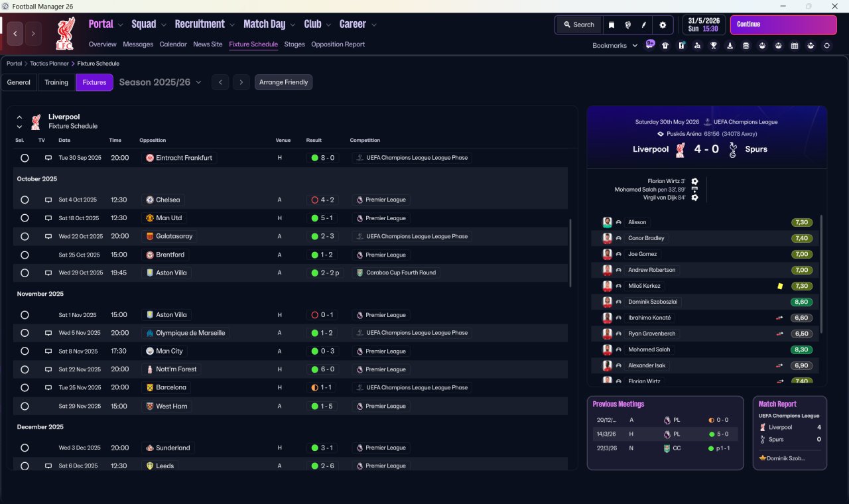Image resolution: width=849 pixels, height=504 pixels.
Task: Click the Spurs crest in match summary
Action: click(732, 150)
